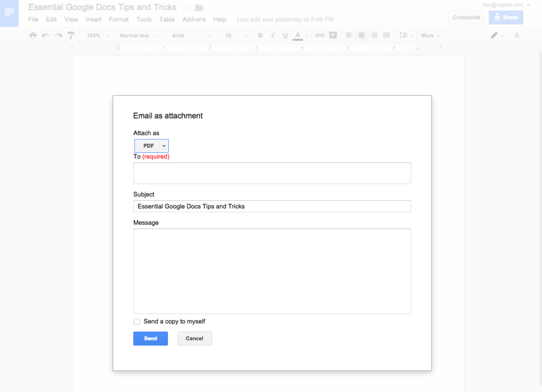Open the text color picker
The width and height of the screenshot is (542, 392).
[x=297, y=35]
